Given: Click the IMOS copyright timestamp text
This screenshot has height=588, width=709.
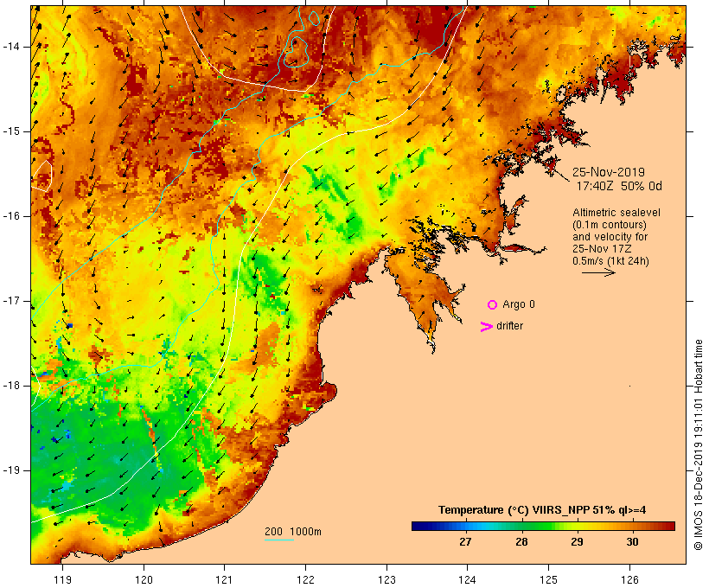Looking at the screenshot, I should pyautogui.click(x=698, y=444).
